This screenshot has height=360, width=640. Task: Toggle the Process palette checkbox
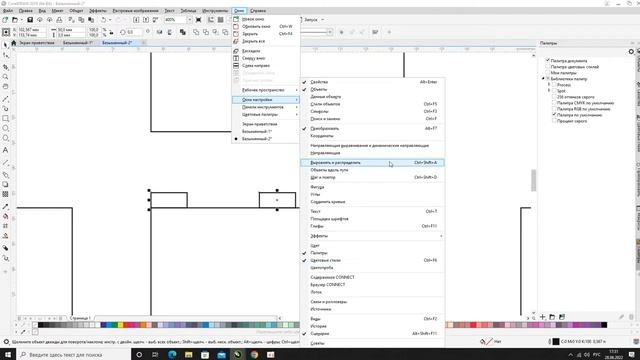(x=554, y=85)
